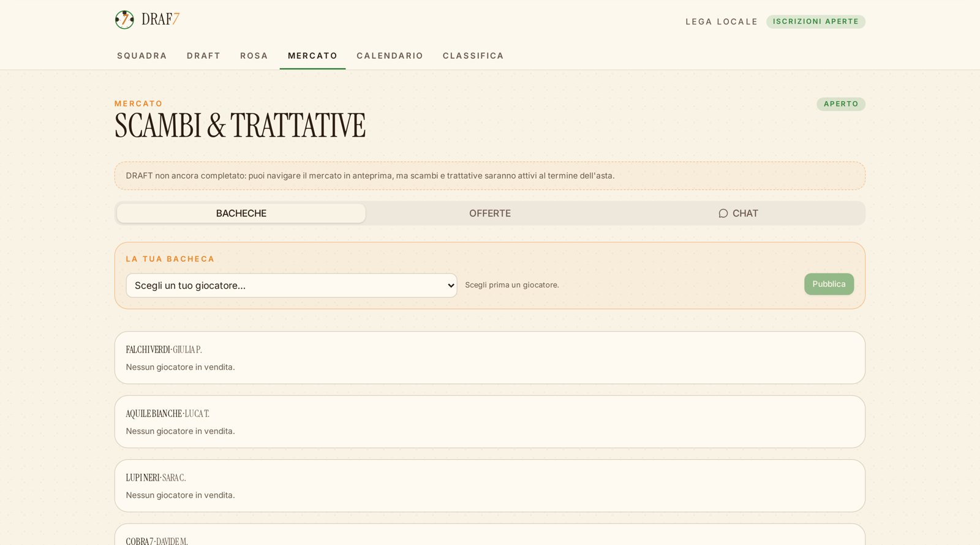Image resolution: width=980 pixels, height=545 pixels.
Task: Expand the 'Scegli un tuo giocatore' dropdown
Action: pyautogui.click(x=292, y=286)
